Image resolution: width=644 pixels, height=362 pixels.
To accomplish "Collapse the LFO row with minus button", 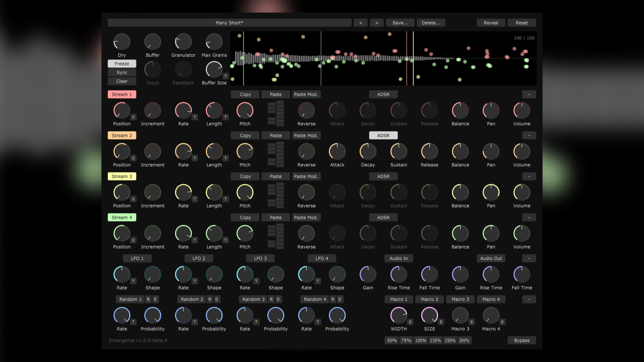I will point(529,258).
